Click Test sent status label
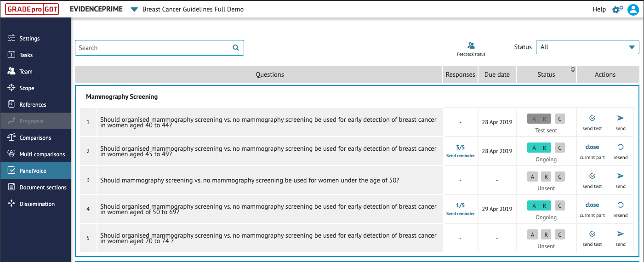 click(546, 131)
